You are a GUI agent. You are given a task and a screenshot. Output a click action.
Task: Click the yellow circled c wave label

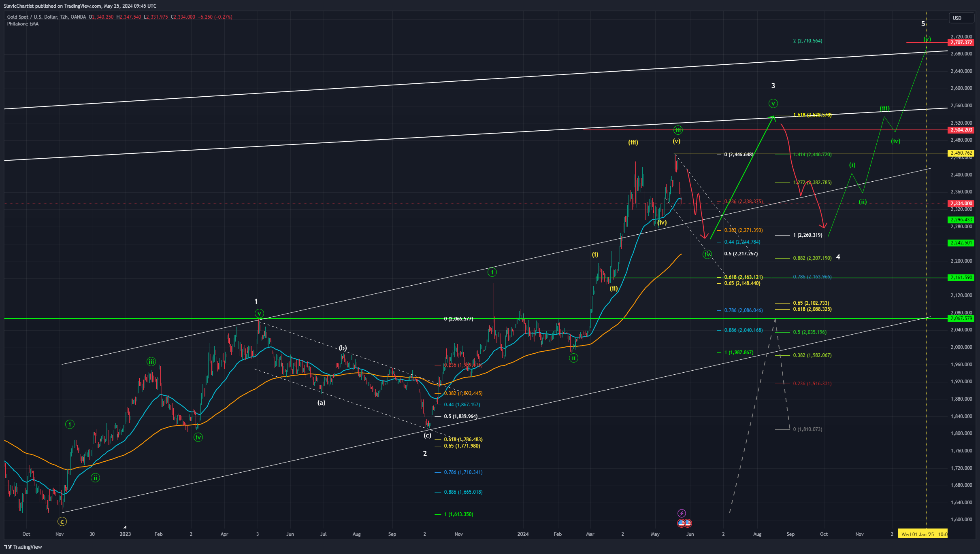tap(62, 522)
